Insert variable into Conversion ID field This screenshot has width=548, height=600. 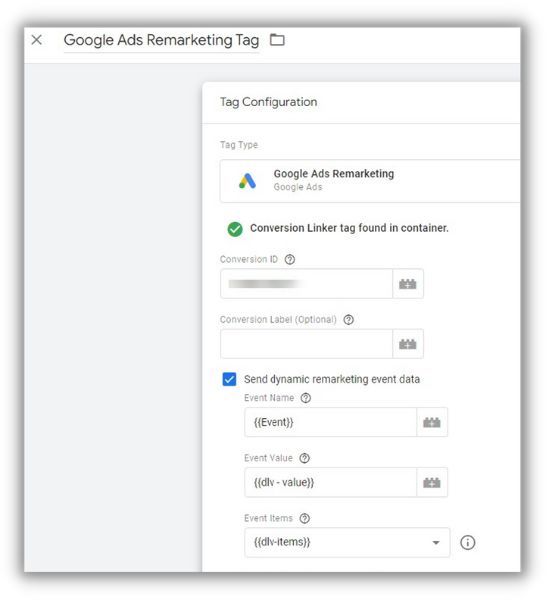coord(408,284)
